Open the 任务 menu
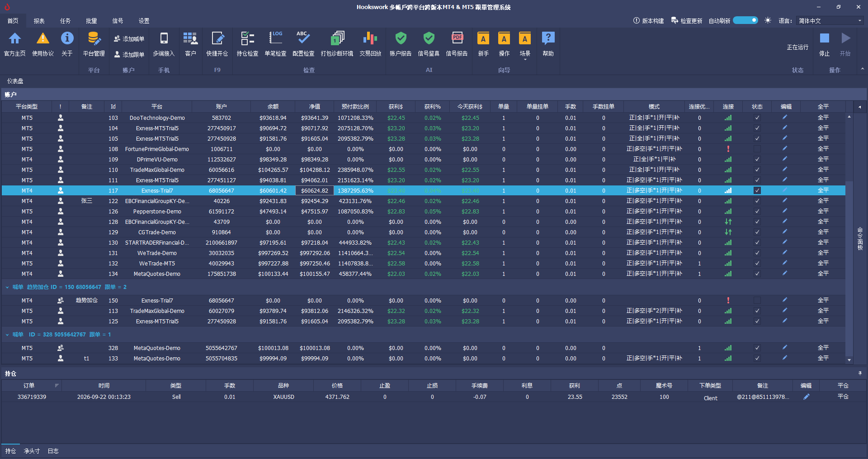Image resolution: width=868 pixels, height=459 pixels. 66,21
